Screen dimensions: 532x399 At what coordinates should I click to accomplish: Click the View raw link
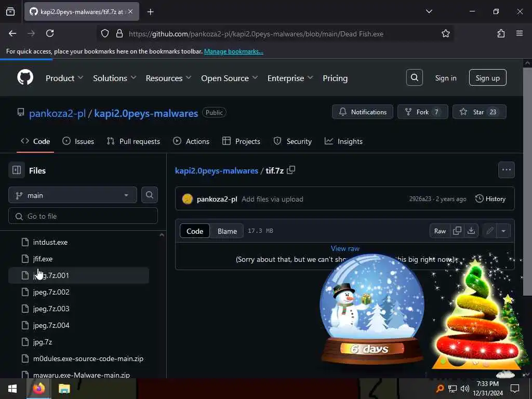pos(345,248)
